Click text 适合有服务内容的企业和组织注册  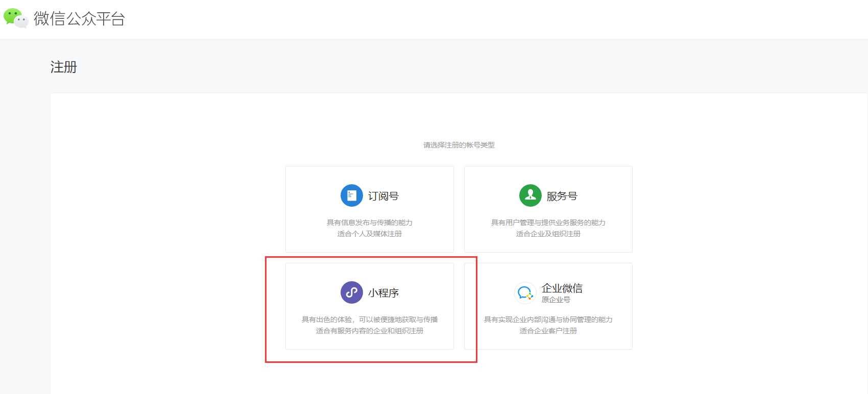(x=370, y=331)
